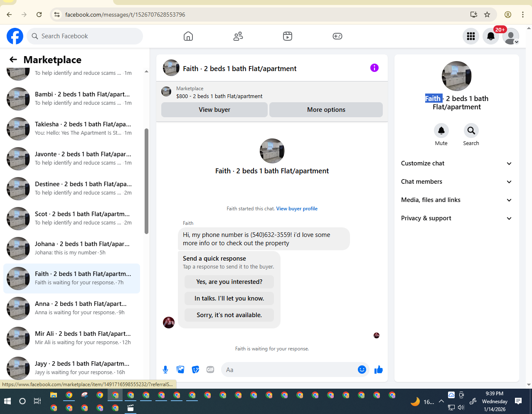The width and height of the screenshot is (532, 414).
Task: Open the Windows Start menu
Action: [7, 401]
